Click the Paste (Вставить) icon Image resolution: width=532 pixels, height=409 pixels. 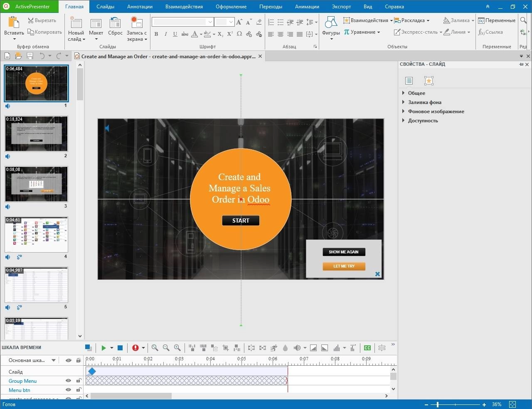point(14,22)
